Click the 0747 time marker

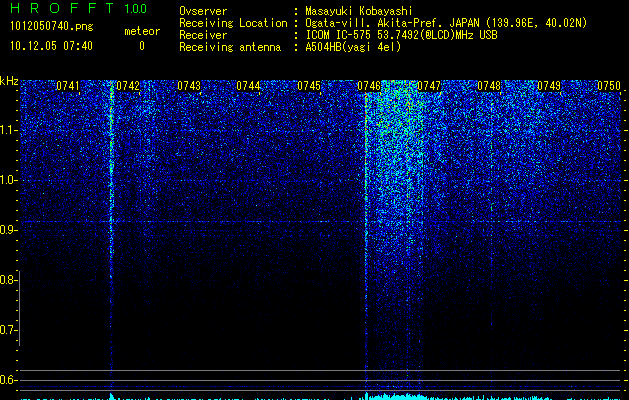[429, 86]
